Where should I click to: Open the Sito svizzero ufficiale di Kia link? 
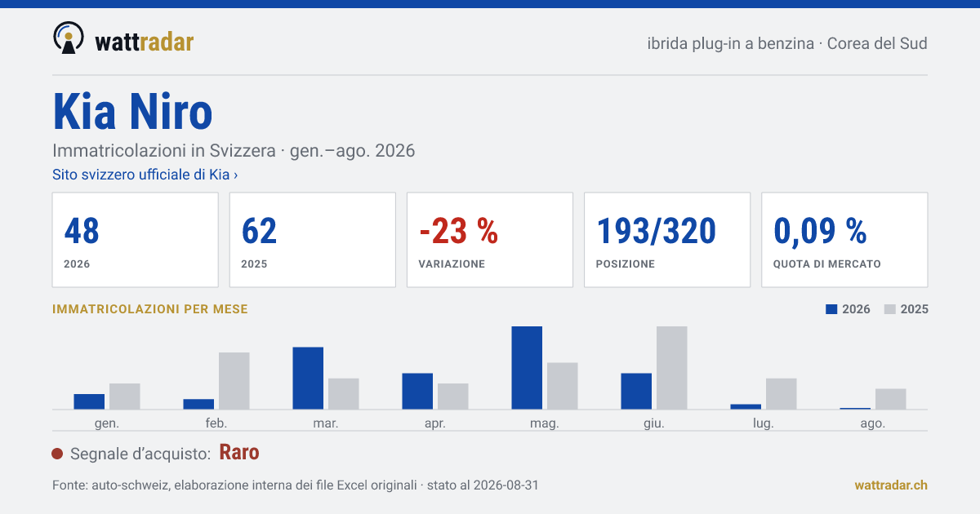tap(145, 175)
